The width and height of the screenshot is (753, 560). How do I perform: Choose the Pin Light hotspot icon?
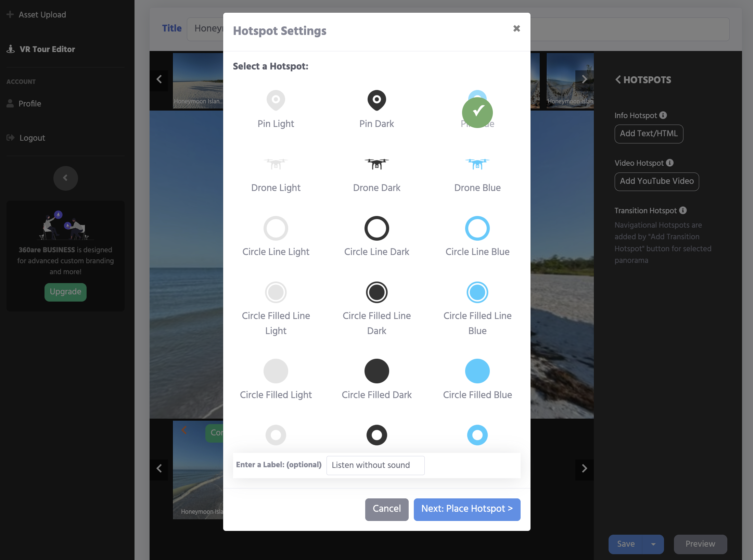[276, 100]
